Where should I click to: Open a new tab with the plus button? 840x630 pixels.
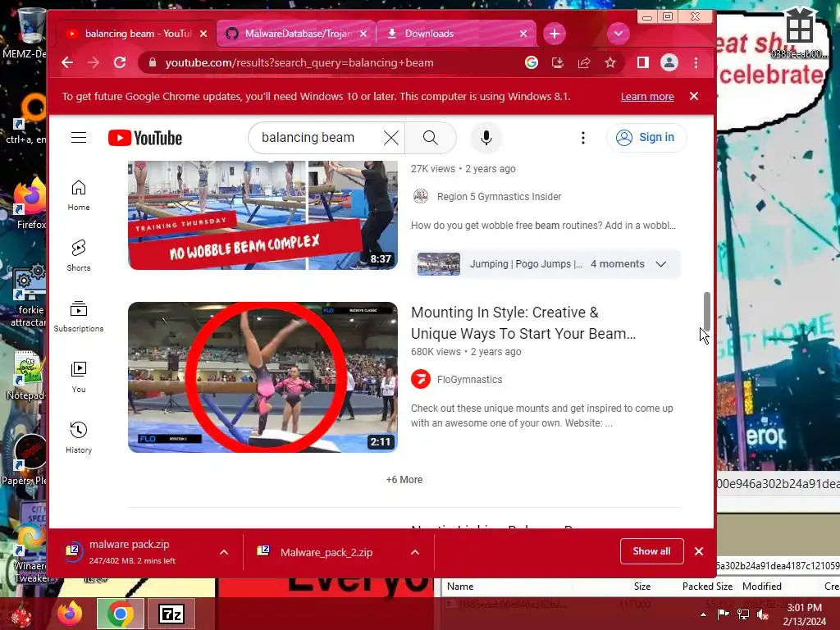pyautogui.click(x=555, y=34)
